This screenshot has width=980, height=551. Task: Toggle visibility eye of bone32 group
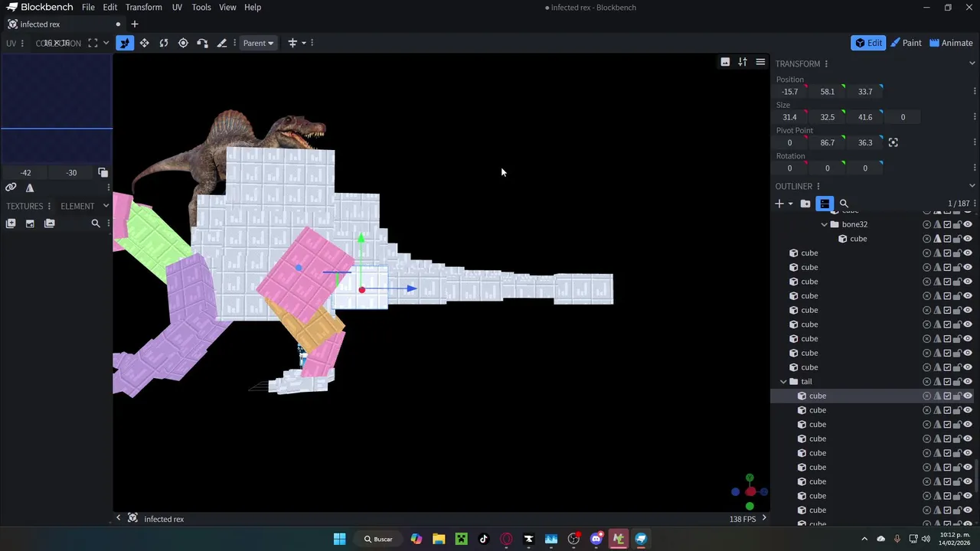tap(968, 224)
